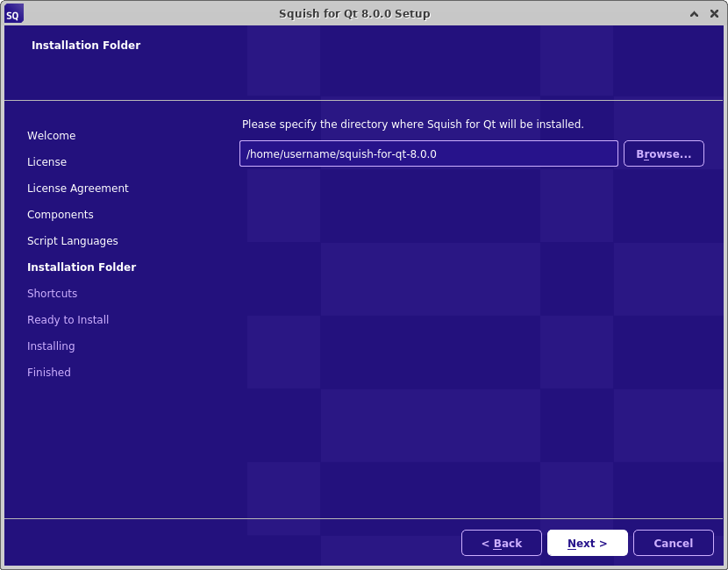
Task: Open the Browse dialog for installation folder
Action: (x=663, y=153)
